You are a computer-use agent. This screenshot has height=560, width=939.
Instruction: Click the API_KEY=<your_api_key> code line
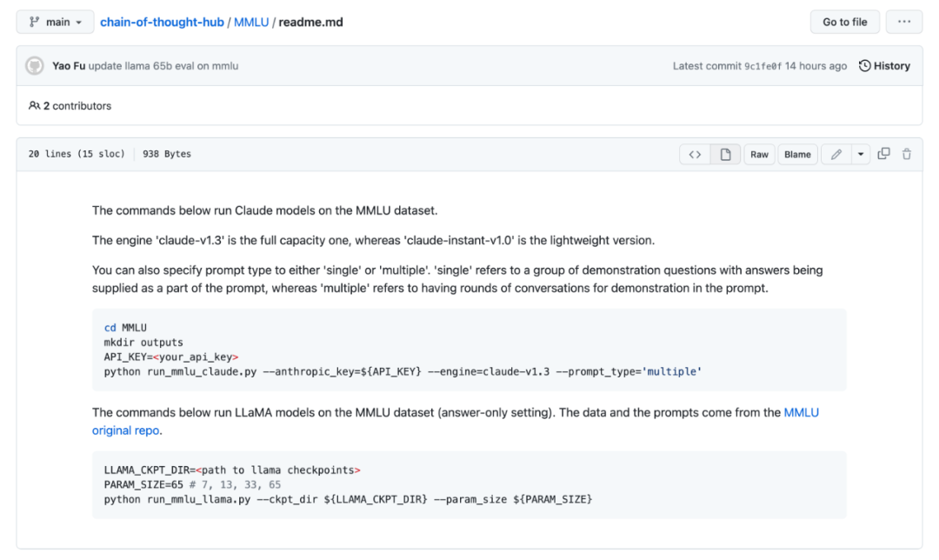point(171,357)
